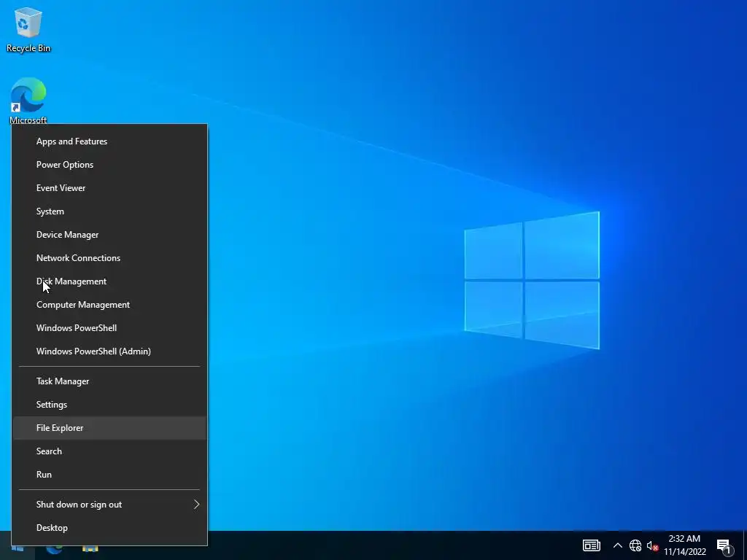747x560 pixels.
Task: Select Search in the menu
Action: click(x=109, y=451)
